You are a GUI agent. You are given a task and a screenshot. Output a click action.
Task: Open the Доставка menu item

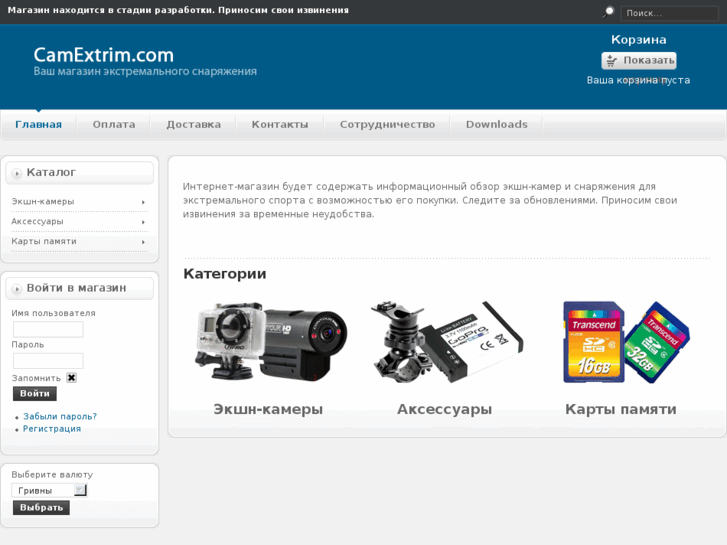pos(193,124)
